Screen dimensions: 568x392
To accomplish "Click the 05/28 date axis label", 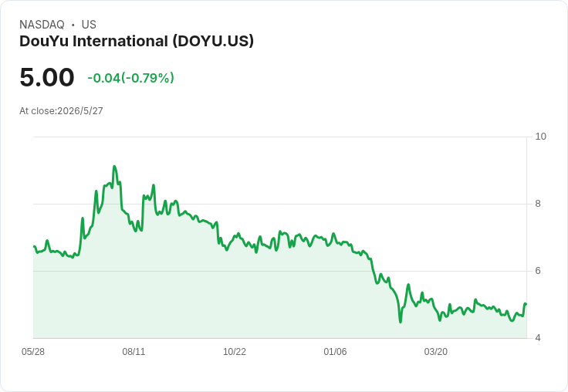I will coord(33,352).
